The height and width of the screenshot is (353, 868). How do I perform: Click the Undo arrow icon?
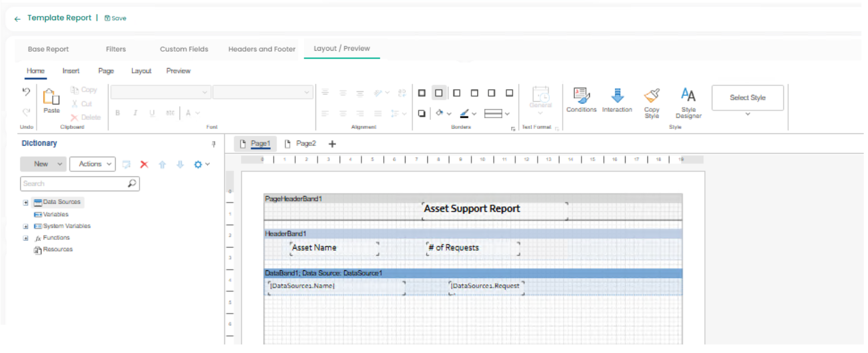click(26, 92)
